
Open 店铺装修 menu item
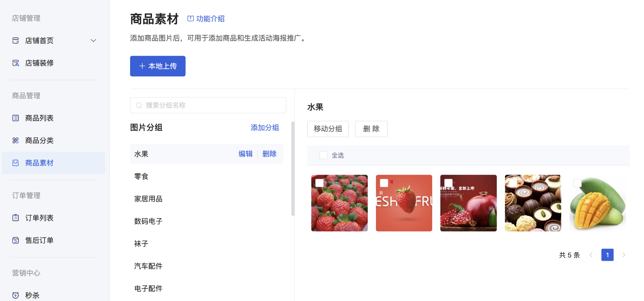click(53, 63)
